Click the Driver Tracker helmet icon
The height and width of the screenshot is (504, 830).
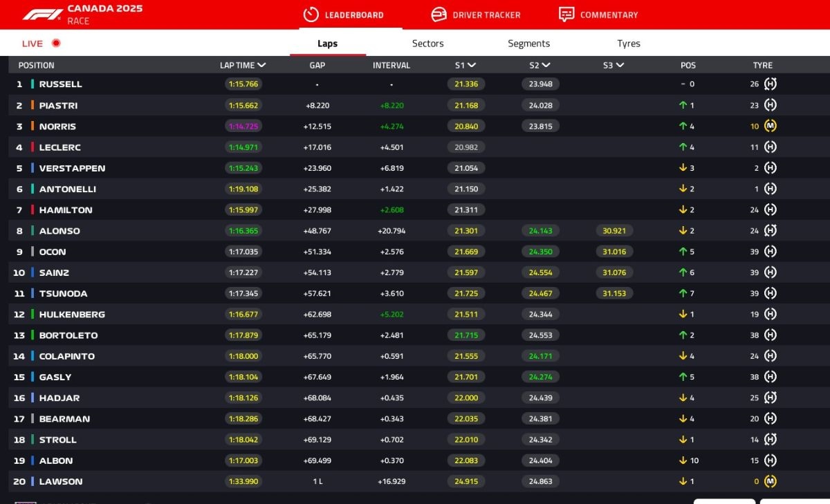[x=439, y=15]
